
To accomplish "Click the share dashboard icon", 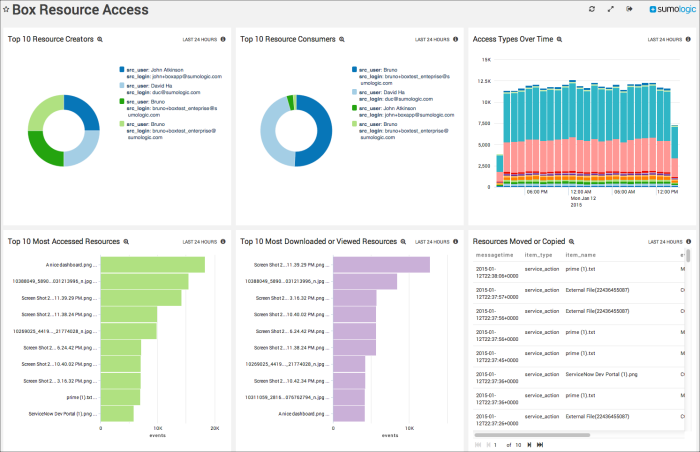I will click(x=629, y=9).
